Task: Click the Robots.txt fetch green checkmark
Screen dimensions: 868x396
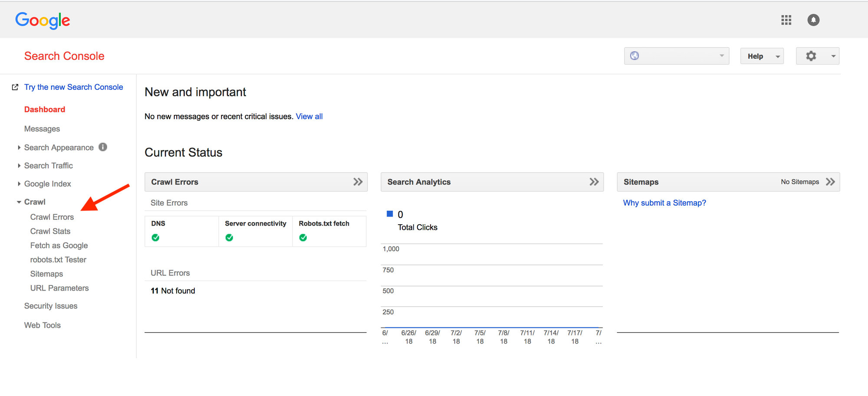Action: coord(303,238)
